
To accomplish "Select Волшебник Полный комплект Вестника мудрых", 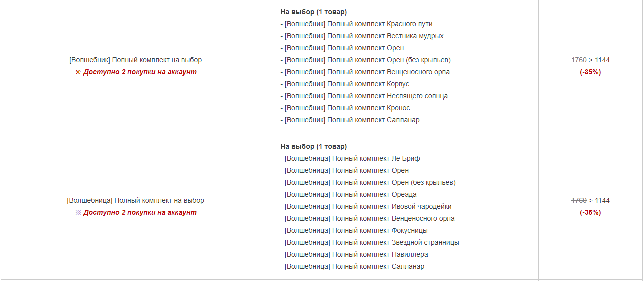I will pyautogui.click(x=362, y=36).
